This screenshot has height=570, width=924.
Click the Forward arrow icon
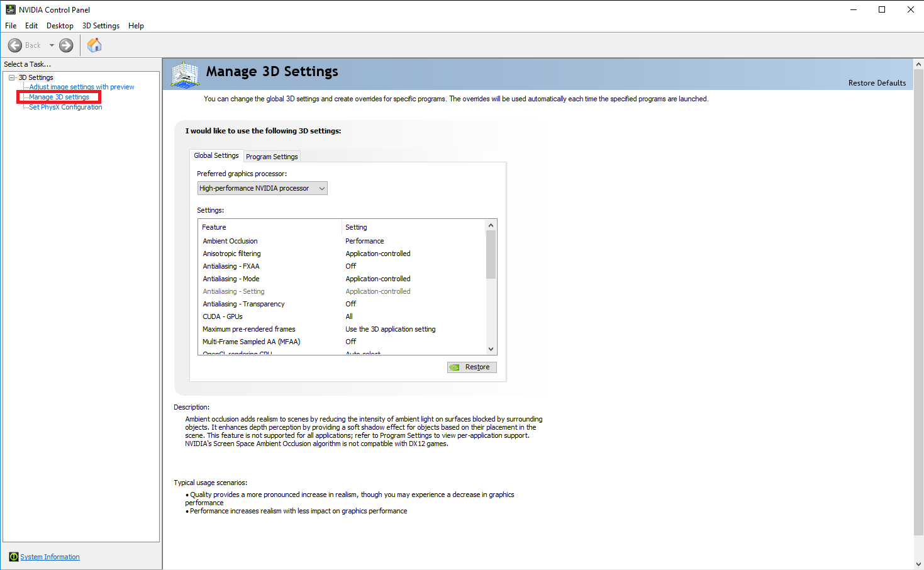[x=66, y=45]
